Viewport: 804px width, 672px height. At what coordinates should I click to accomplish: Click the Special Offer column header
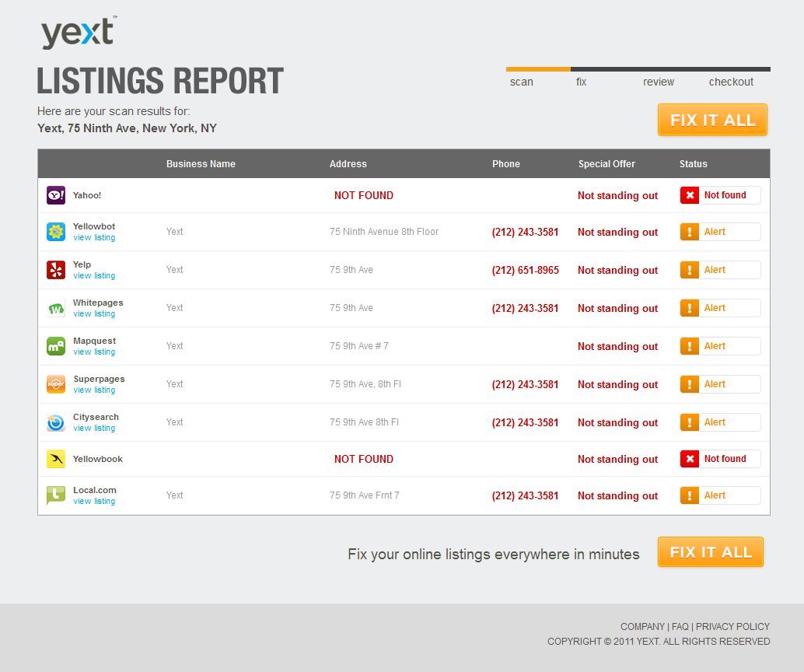pyautogui.click(x=606, y=164)
